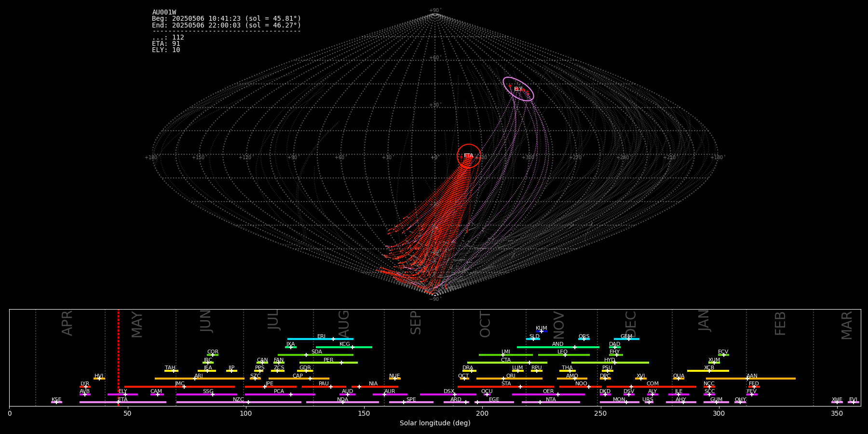Viewport: 868px width, 434px height.
Task: Click the AU001W station title text
Action: (164, 13)
